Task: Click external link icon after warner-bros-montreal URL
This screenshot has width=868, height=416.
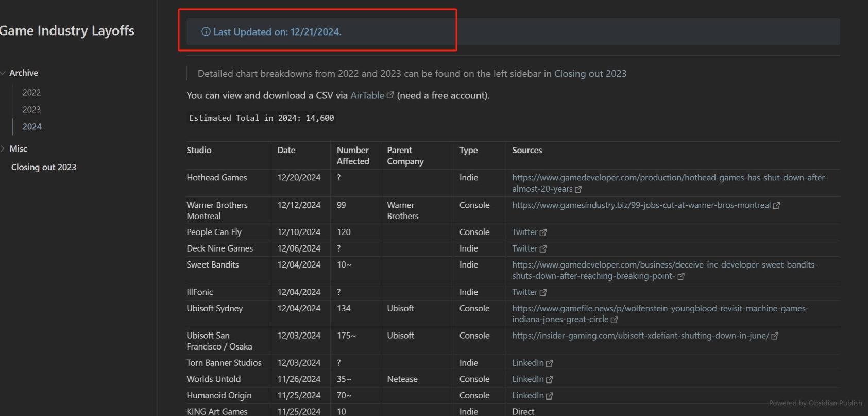Action: tap(776, 205)
